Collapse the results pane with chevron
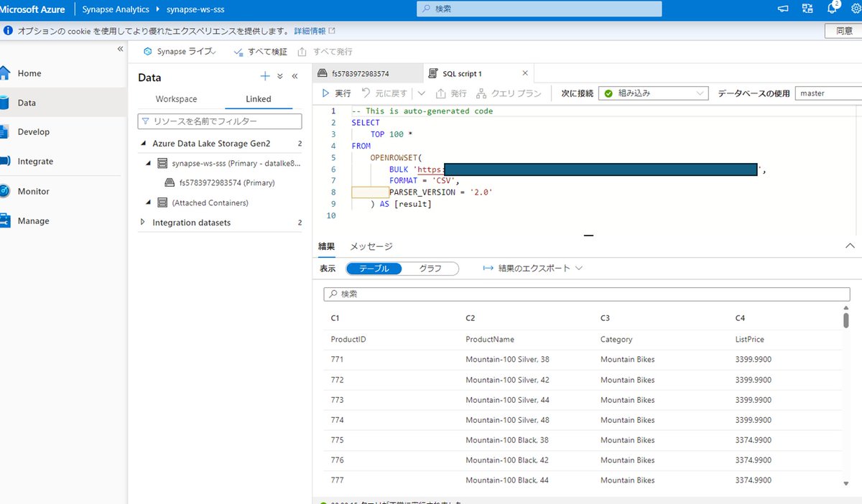 click(x=851, y=246)
